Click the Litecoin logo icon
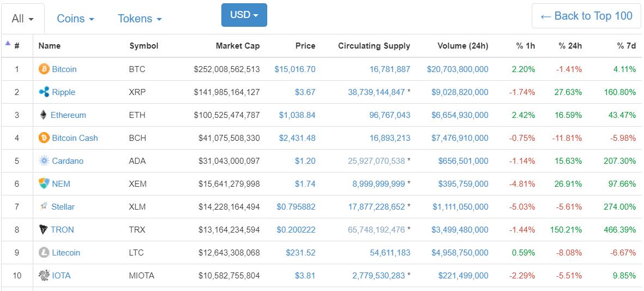The height and width of the screenshot is (291, 644). (x=44, y=253)
